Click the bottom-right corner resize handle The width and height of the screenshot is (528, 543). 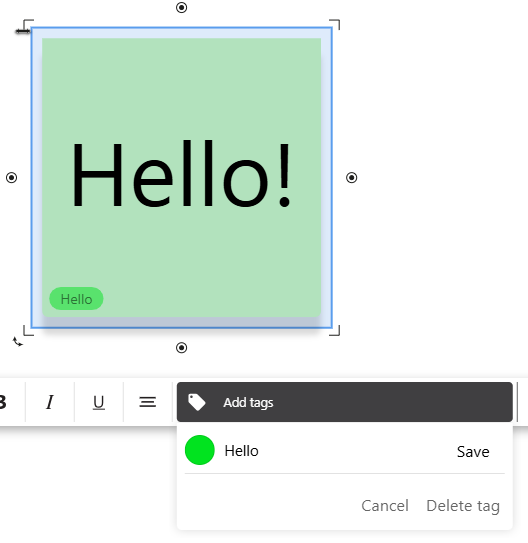point(335,330)
